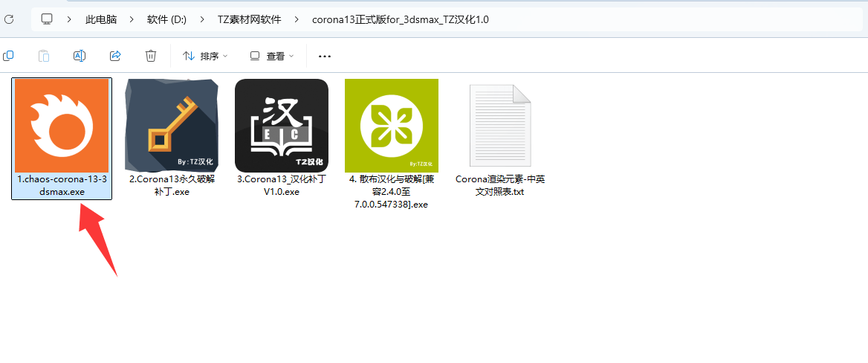This screenshot has height=363, width=868.
Task: Click the Rename icon in the toolbar
Action: point(80,56)
